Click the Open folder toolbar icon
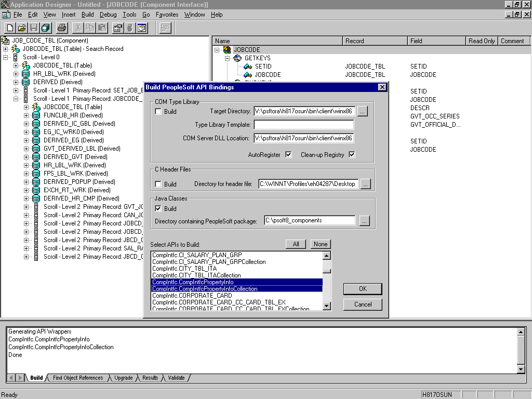 [x=22, y=28]
